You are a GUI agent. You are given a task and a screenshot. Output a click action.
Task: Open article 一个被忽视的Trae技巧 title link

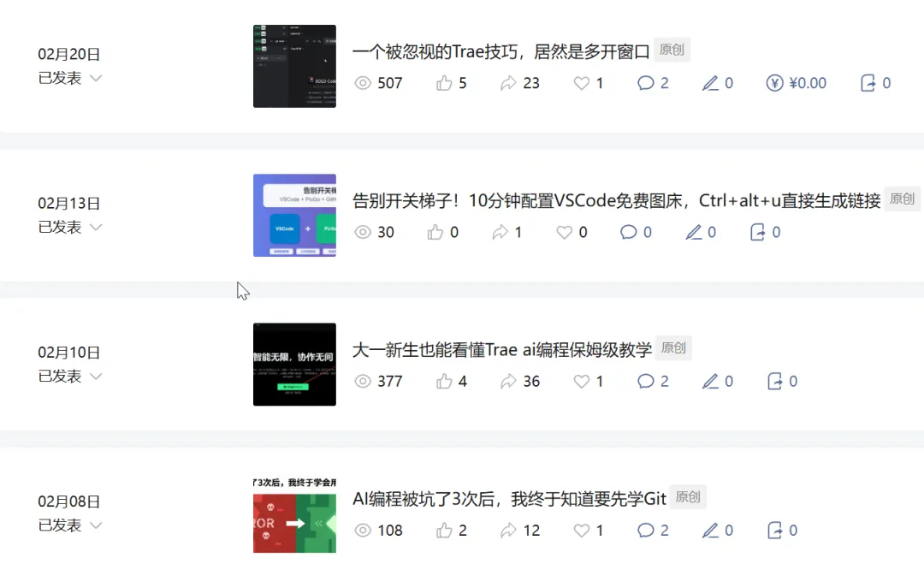500,52
